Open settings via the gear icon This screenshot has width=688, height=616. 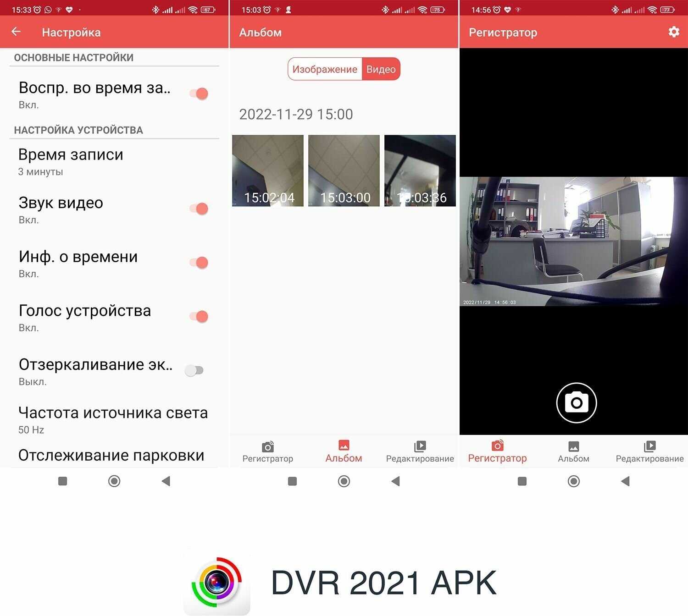(x=673, y=32)
